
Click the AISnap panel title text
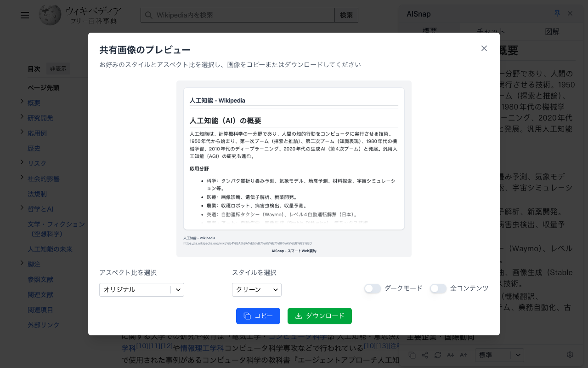click(418, 14)
